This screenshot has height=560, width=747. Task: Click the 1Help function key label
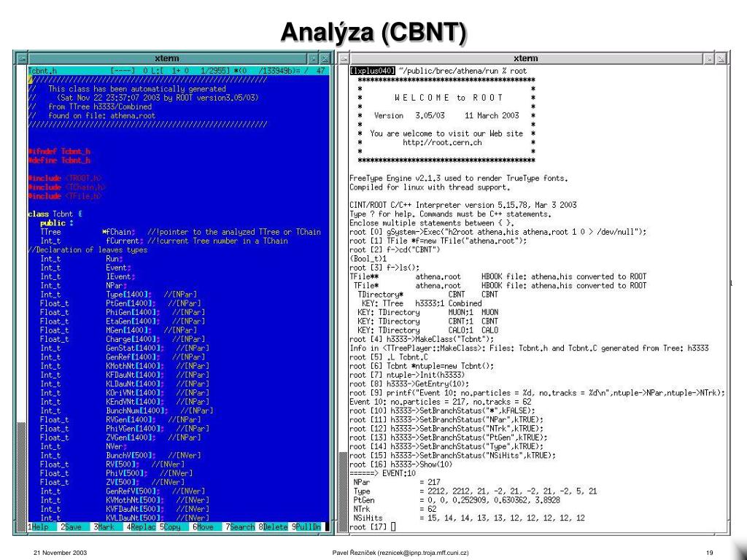pyautogui.click(x=39, y=527)
